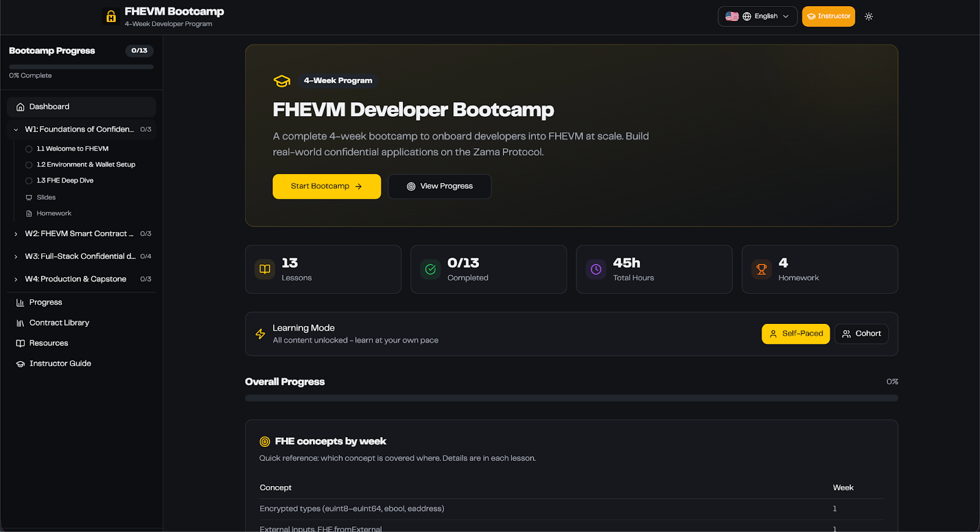The width and height of the screenshot is (980, 532).
Task: Click the Dashboard home icon
Action: (20, 107)
